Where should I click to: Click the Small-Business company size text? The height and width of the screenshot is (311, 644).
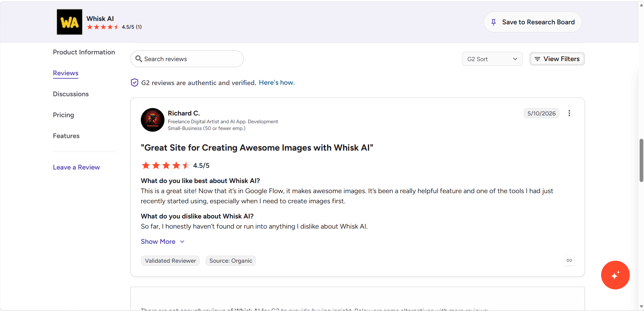(x=207, y=128)
